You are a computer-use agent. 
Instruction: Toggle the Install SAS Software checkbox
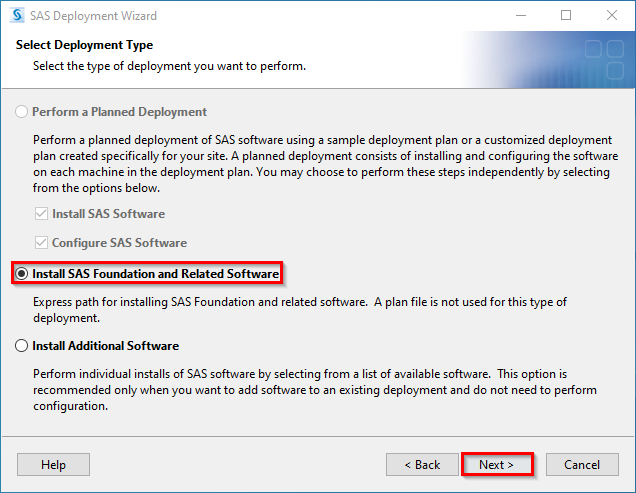[x=41, y=213]
